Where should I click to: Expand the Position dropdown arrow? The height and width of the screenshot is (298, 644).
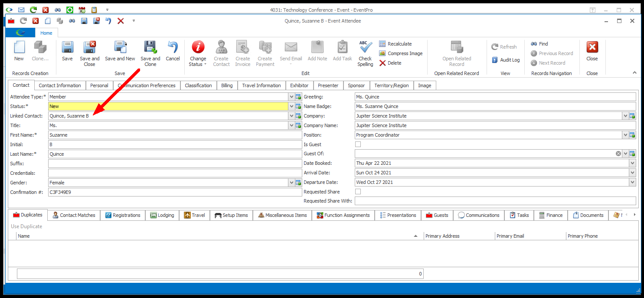625,135
